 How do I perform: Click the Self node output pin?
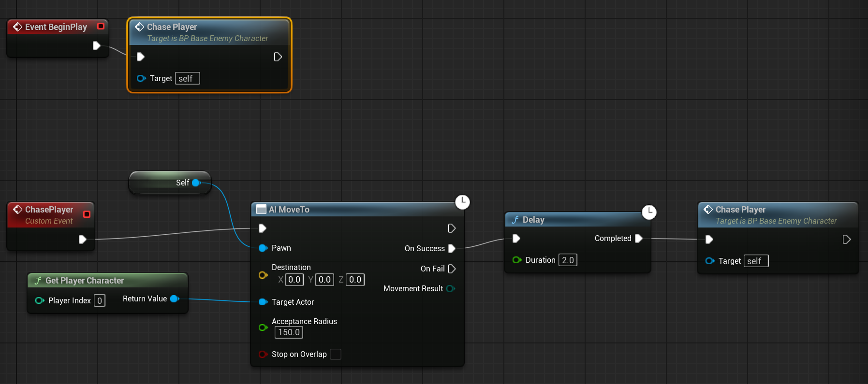pos(196,183)
